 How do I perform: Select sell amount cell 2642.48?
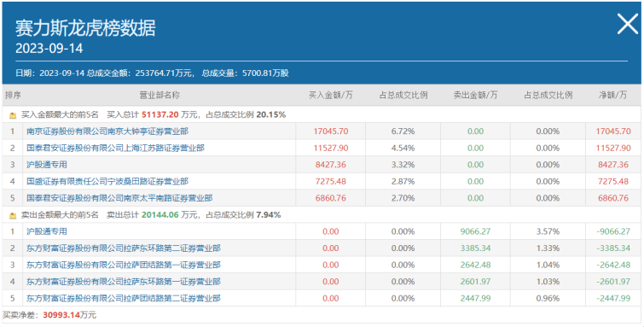pyautogui.click(x=475, y=265)
